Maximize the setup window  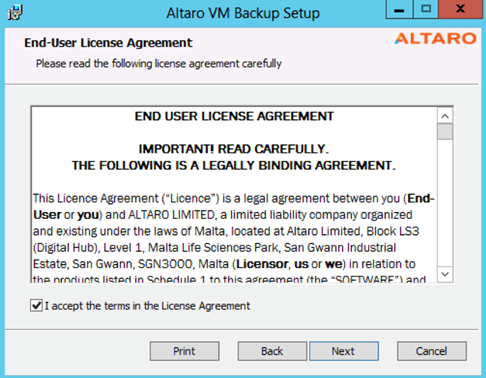pos(426,9)
